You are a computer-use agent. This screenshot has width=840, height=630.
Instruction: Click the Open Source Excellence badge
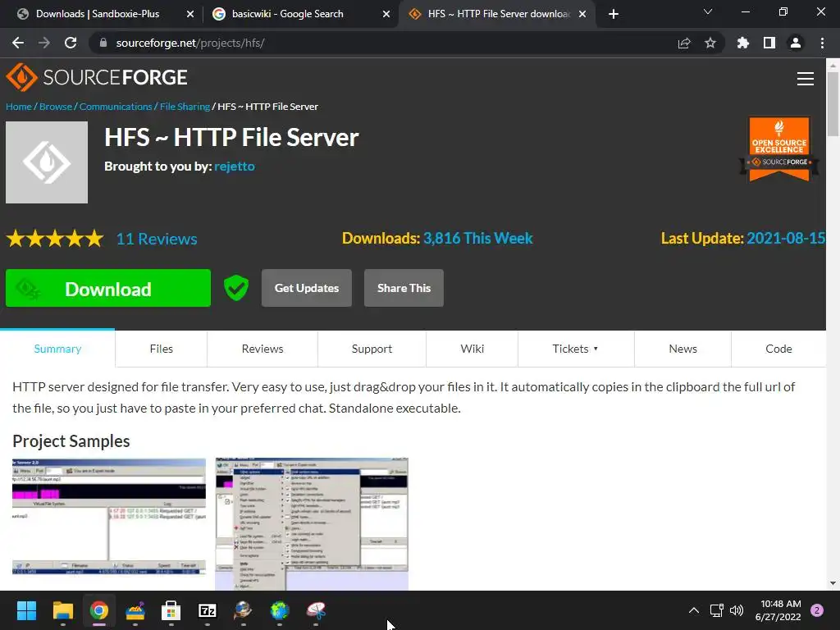point(779,149)
